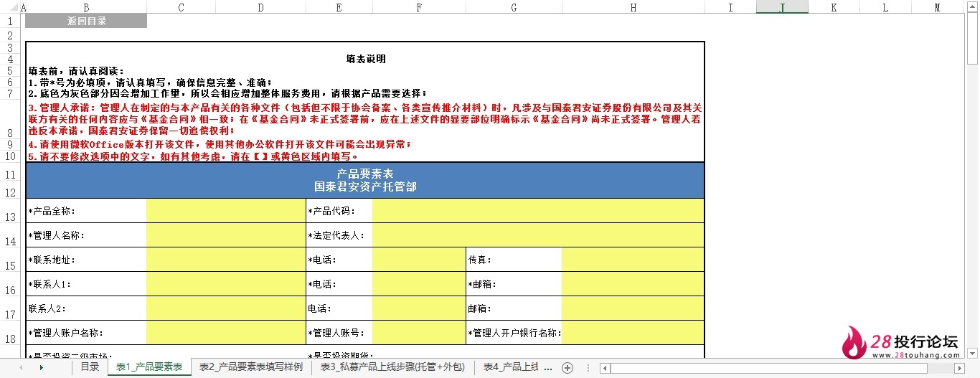Select column B header
980x378 pixels.
click(x=86, y=7)
